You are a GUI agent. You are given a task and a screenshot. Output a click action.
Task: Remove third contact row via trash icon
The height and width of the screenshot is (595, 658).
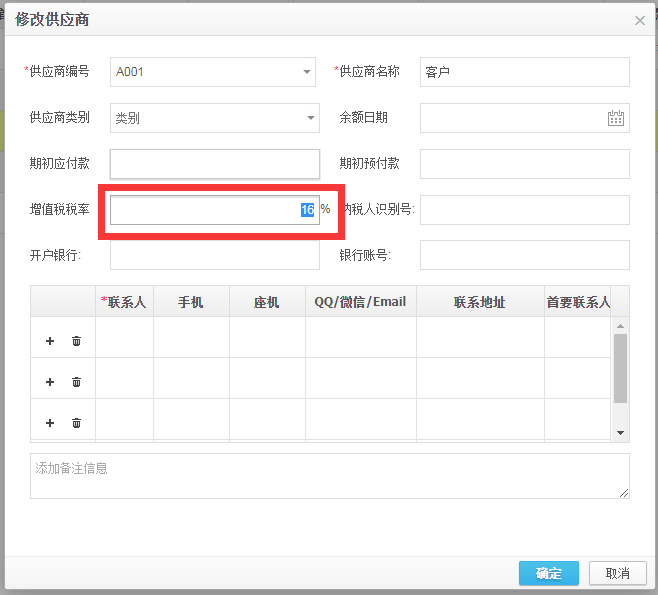tap(76, 423)
